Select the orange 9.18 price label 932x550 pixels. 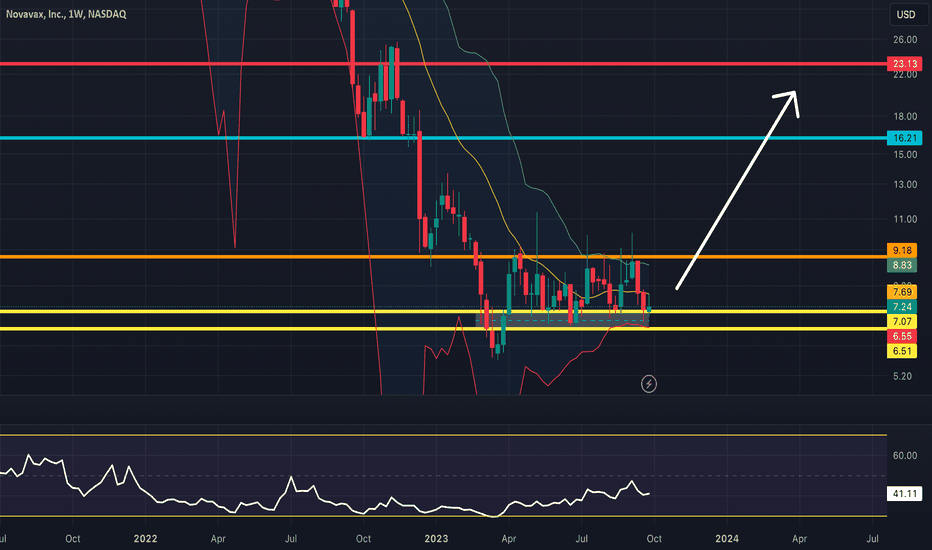902,250
